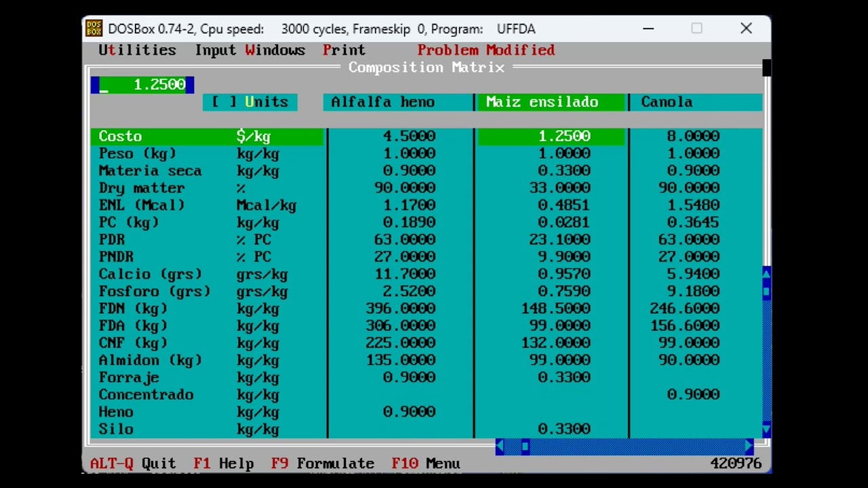Select the Materia seca row label

click(x=150, y=171)
